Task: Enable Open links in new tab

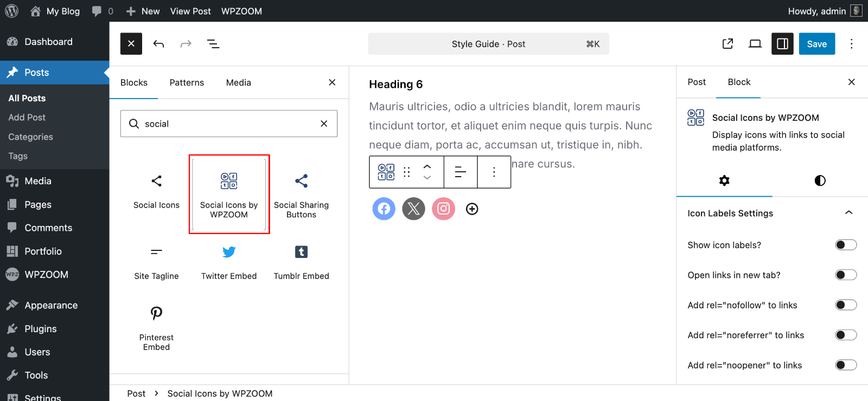Action: (846, 275)
